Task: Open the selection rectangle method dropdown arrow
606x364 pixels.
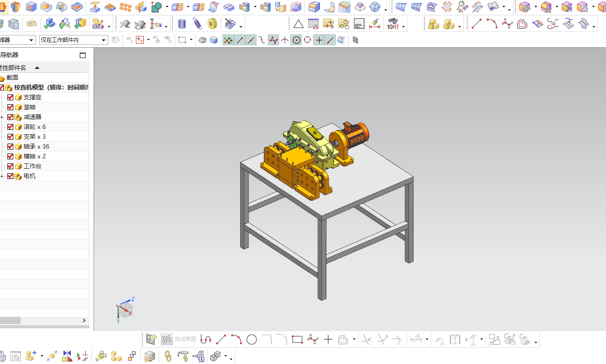Action: coord(191,40)
